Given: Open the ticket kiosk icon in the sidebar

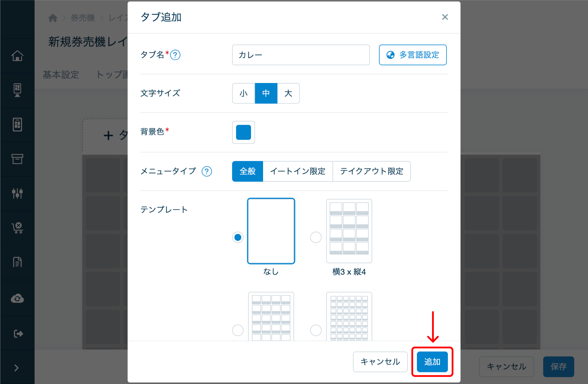Looking at the screenshot, I should coord(17,90).
